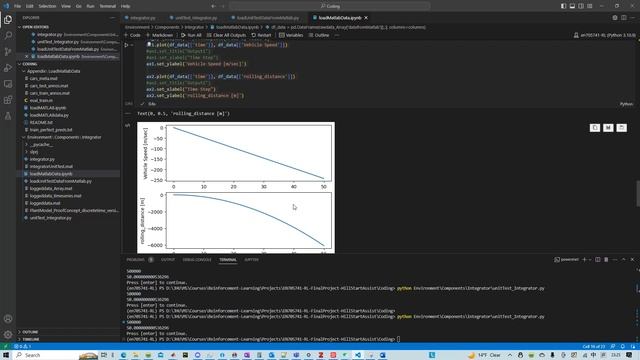Open Manage gear icon in activity bar
Image resolution: width=640 pixels, height=360 pixels.
coord(8,335)
